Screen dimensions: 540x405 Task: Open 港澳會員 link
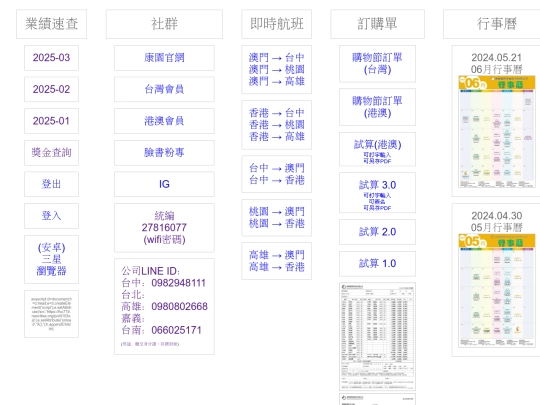tap(164, 121)
